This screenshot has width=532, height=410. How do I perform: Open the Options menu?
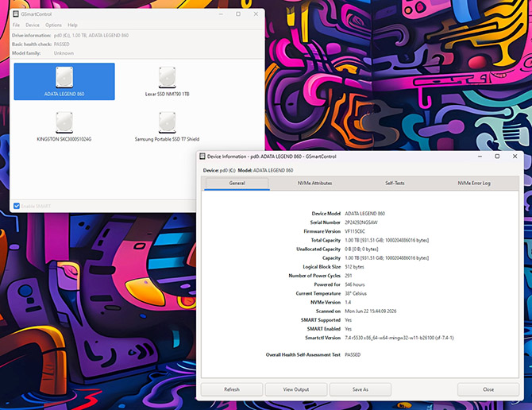pyautogui.click(x=54, y=25)
